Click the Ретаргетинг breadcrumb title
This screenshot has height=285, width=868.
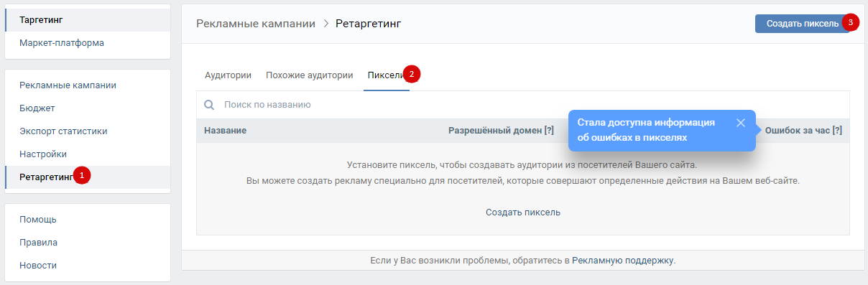point(369,24)
